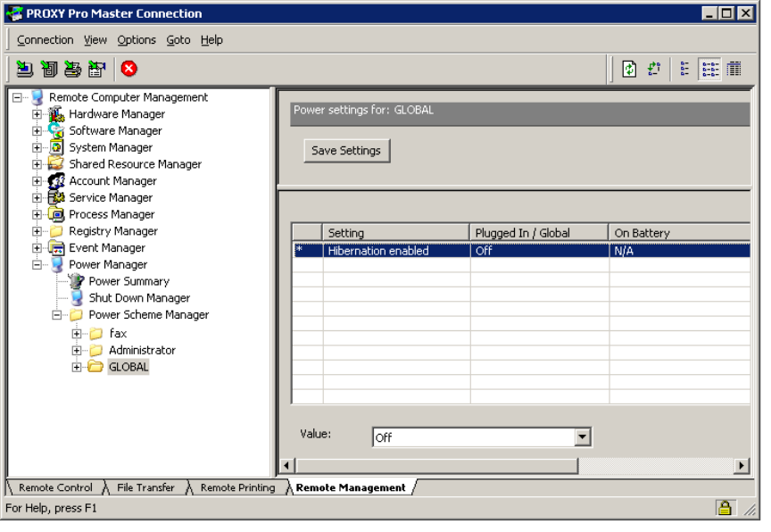
Task: Expand the Hardware Manager node
Action: click(x=37, y=114)
